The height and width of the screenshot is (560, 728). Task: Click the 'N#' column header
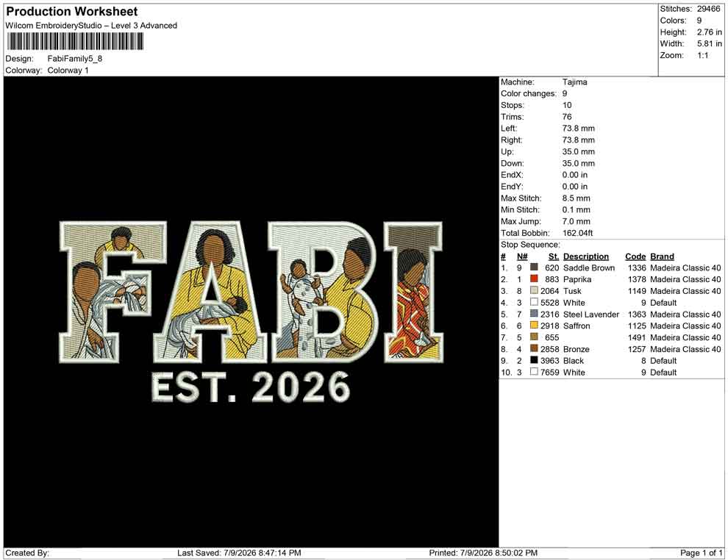pos(522,256)
